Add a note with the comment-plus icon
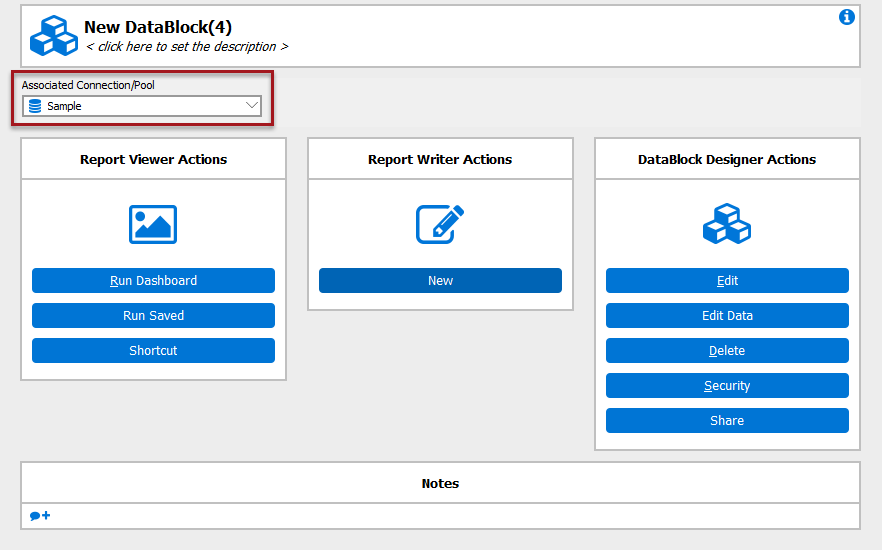This screenshot has height=550, width=882. click(x=40, y=516)
